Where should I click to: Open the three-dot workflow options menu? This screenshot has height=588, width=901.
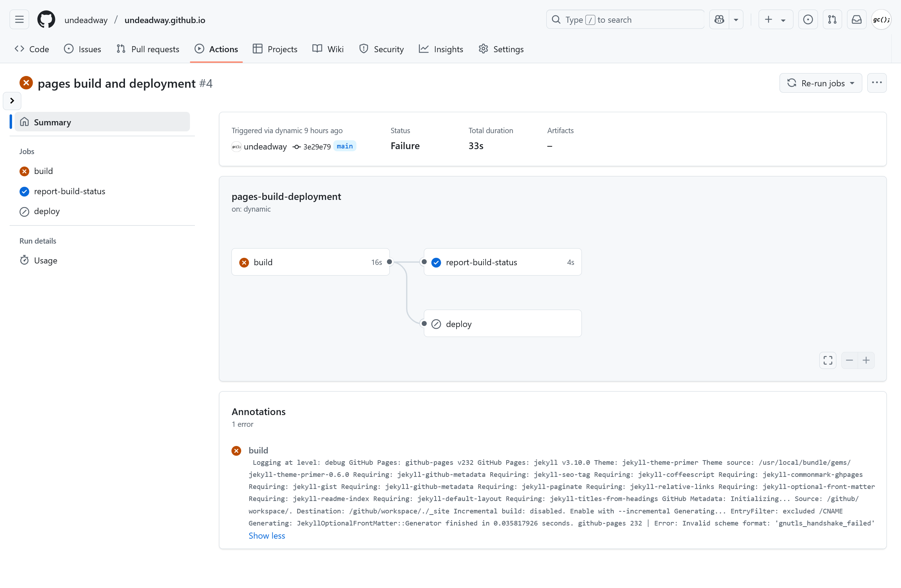pos(877,83)
